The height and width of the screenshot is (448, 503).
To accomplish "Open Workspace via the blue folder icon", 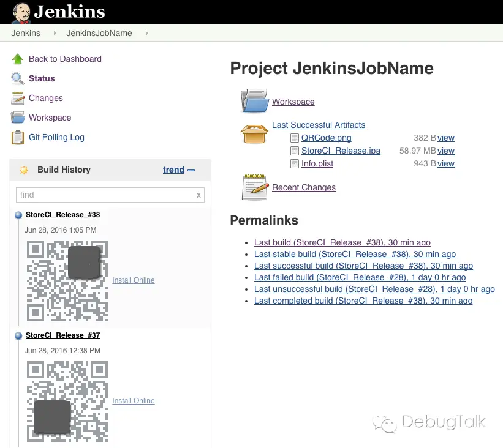I will 254,100.
